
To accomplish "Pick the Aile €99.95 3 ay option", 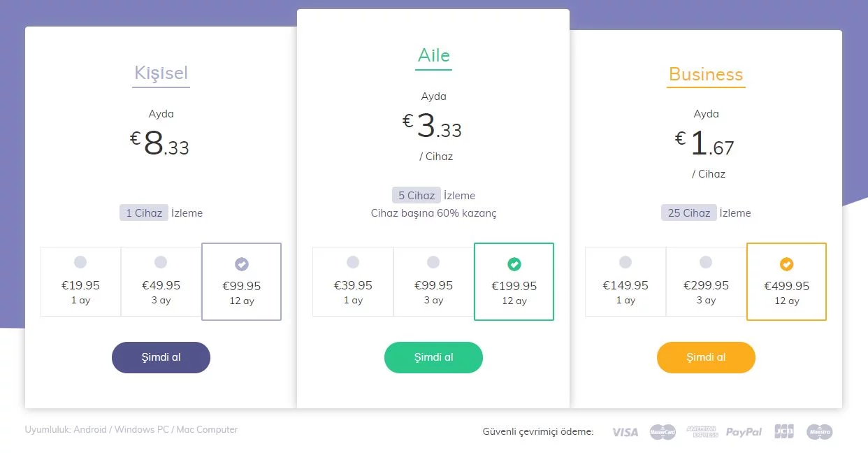I will coord(433,282).
